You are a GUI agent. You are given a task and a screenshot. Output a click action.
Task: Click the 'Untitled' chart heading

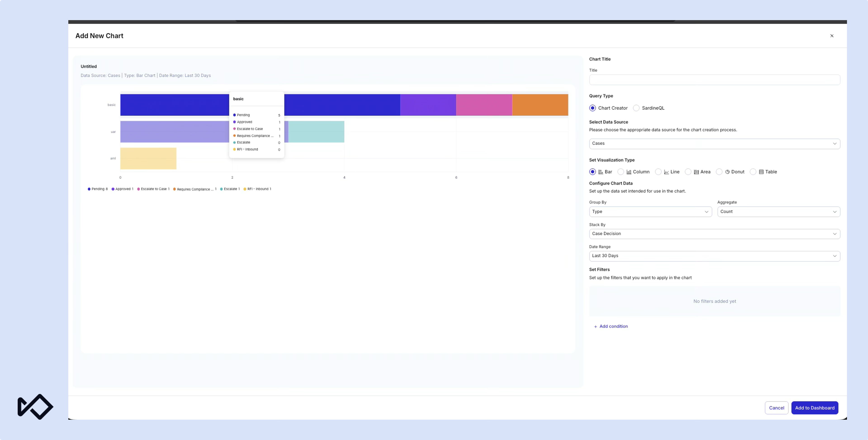89,67
